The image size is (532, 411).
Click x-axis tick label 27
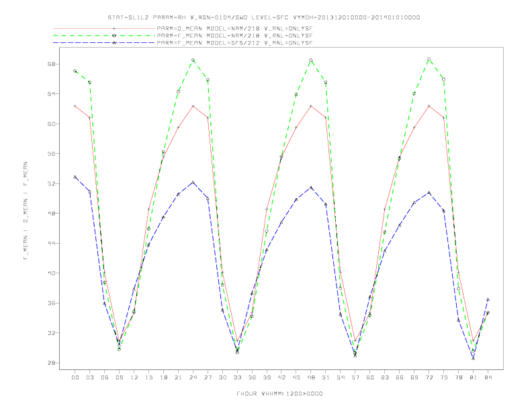pyautogui.click(x=208, y=377)
